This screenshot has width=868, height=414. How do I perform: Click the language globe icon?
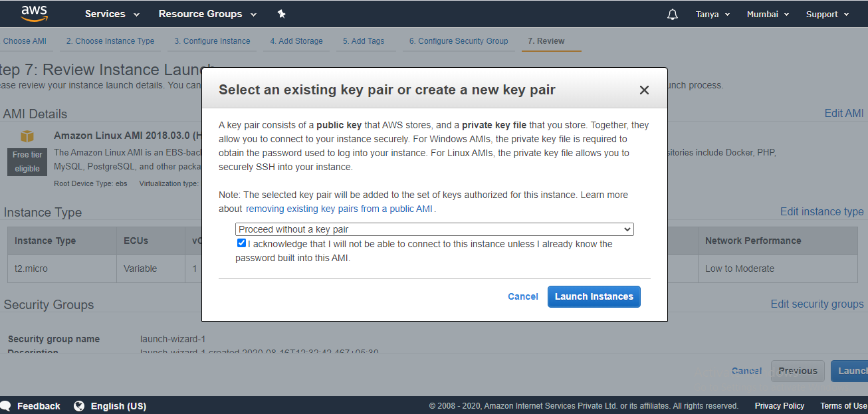click(79, 406)
